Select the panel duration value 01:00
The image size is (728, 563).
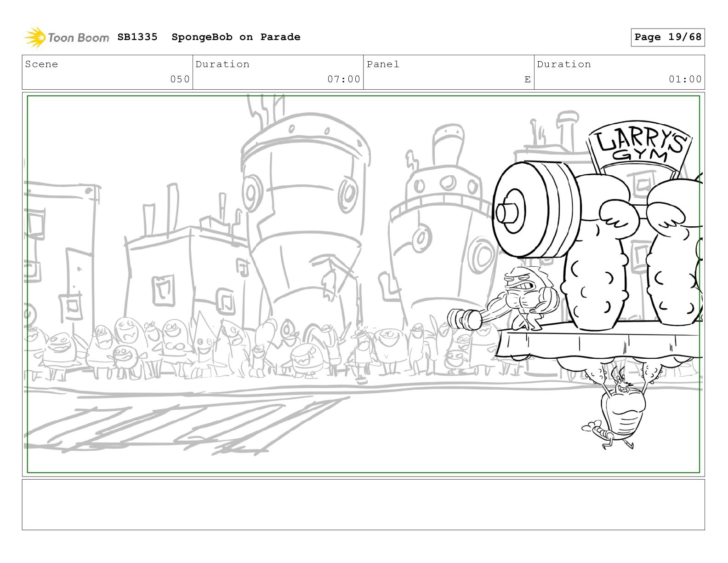[685, 79]
